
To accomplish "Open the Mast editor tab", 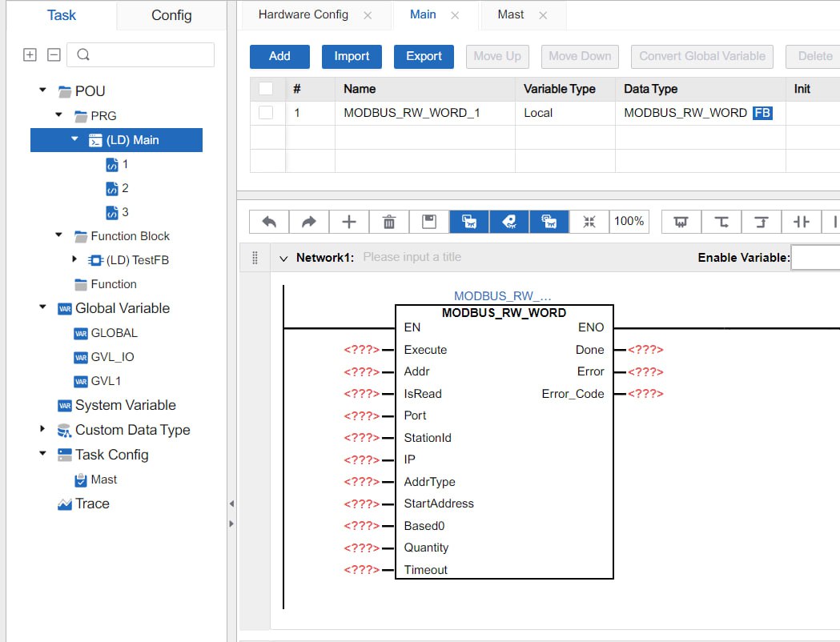I will tap(511, 15).
